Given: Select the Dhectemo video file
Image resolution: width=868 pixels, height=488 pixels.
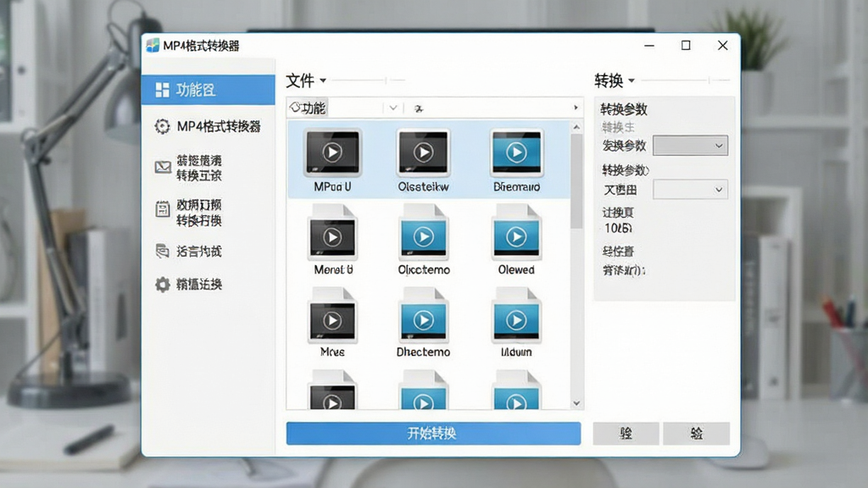Looking at the screenshot, I should coord(424,322).
